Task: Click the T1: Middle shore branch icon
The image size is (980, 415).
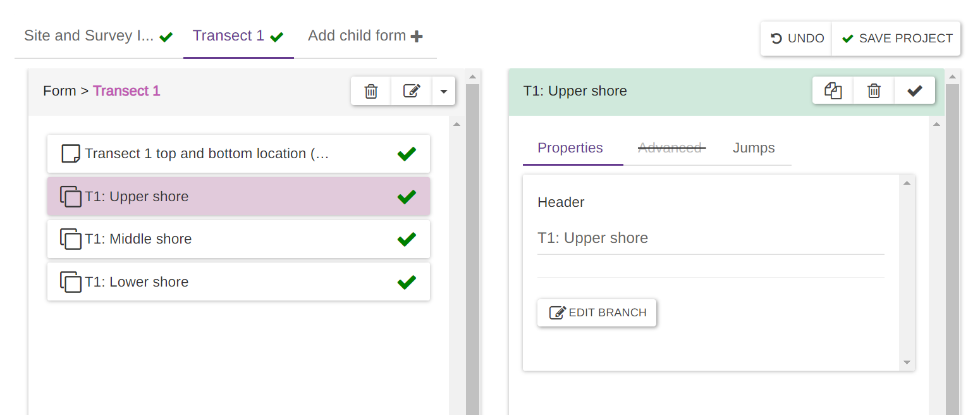Action: [71, 239]
